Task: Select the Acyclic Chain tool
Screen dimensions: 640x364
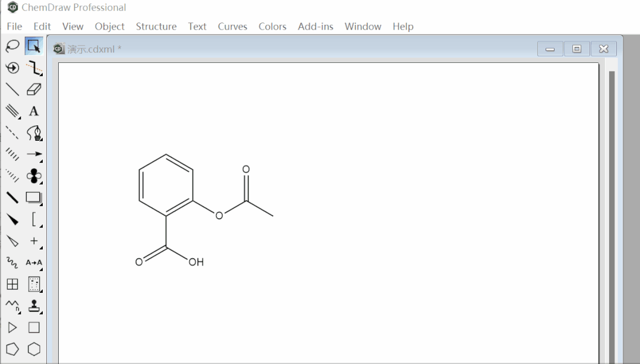Action: pyautogui.click(x=12, y=306)
